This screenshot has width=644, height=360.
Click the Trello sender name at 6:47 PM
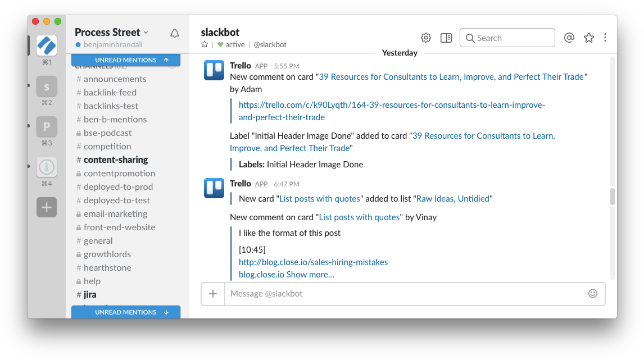(x=241, y=184)
